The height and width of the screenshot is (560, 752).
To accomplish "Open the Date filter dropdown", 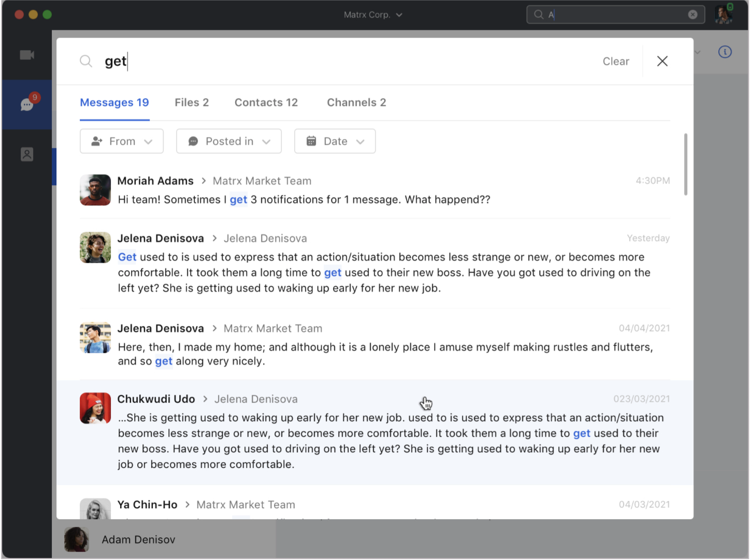I will (335, 141).
